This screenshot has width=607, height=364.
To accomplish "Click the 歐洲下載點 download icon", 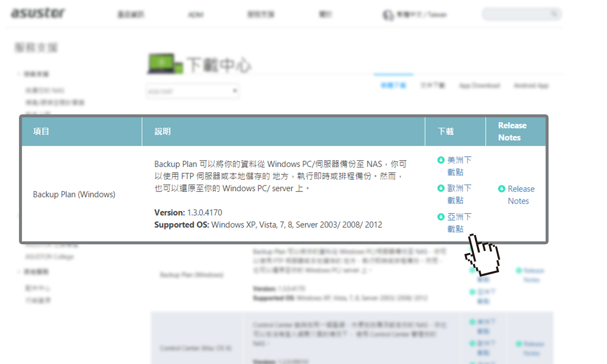I will (x=439, y=188).
